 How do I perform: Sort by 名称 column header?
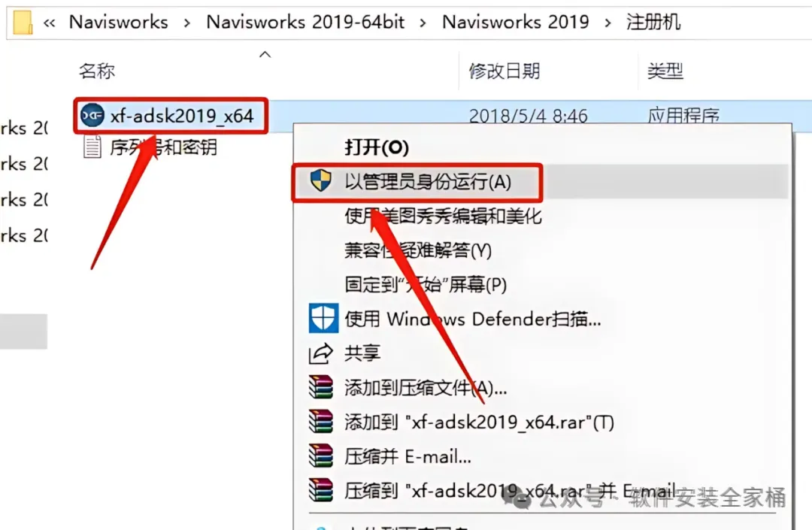tap(97, 71)
